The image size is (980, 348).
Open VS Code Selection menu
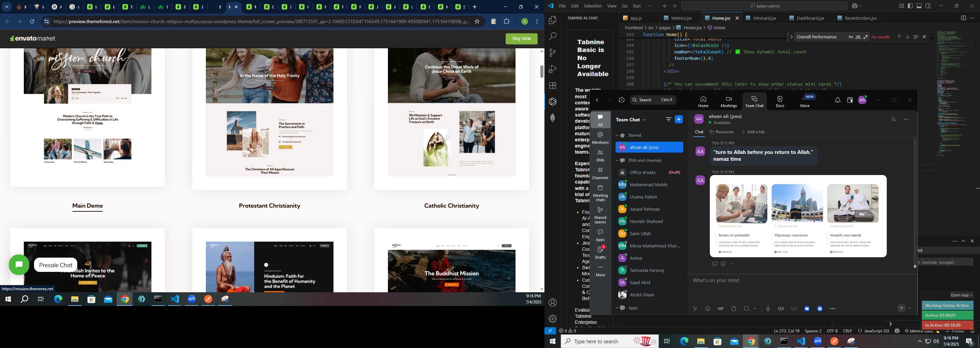pos(593,6)
